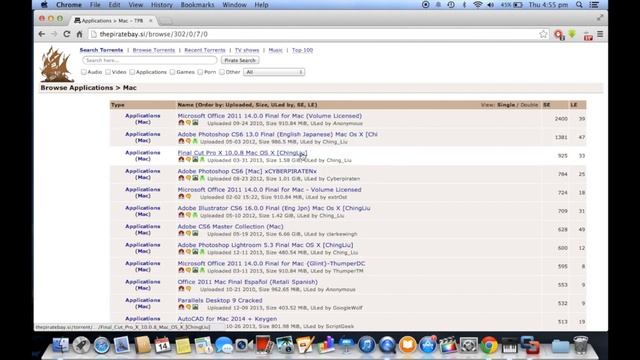The width and height of the screenshot is (640, 360).
Task: Open Adobe Photoshop Lightroom 5.3 torrent link
Action: click(265, 245)
